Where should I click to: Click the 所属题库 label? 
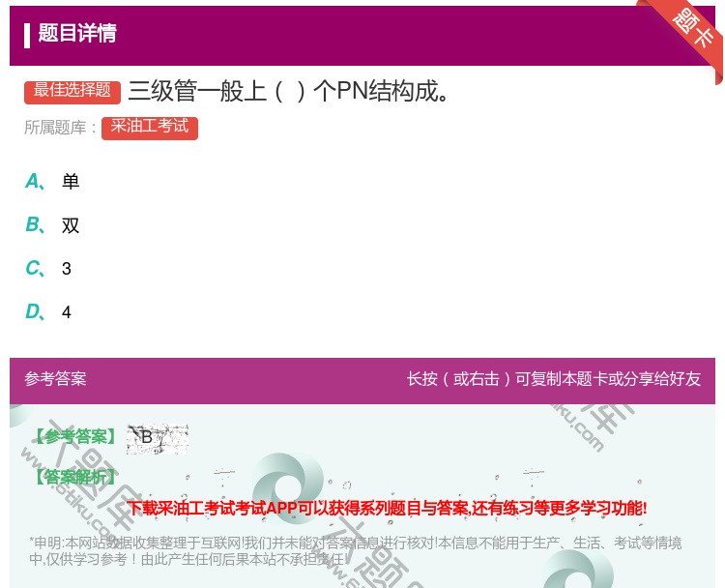click(x=60, y=128)
